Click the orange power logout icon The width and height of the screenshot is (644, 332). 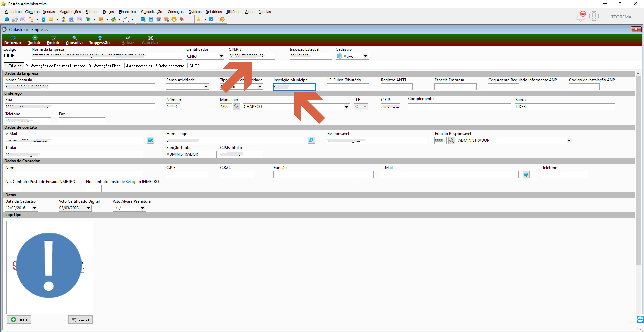(222, 19)
